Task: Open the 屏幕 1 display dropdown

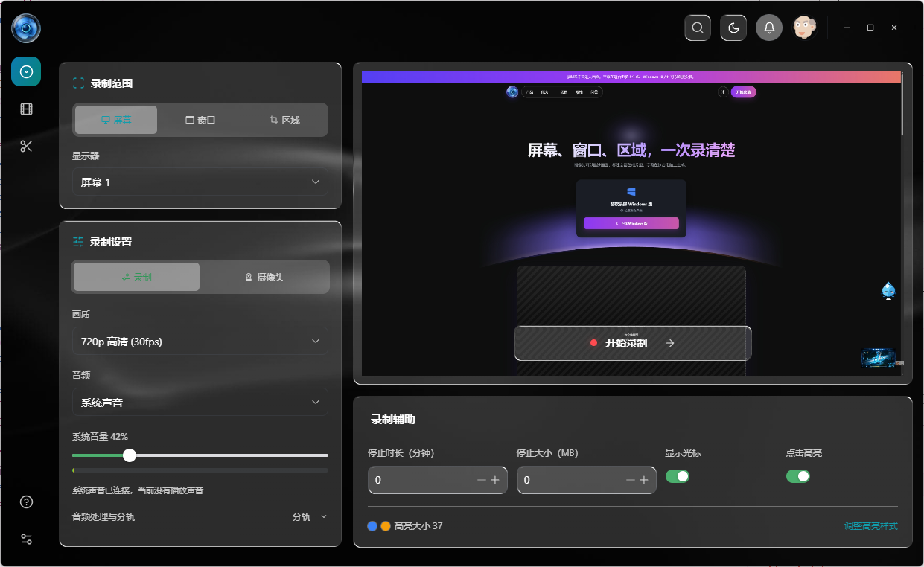Action: tap(200, 182)
